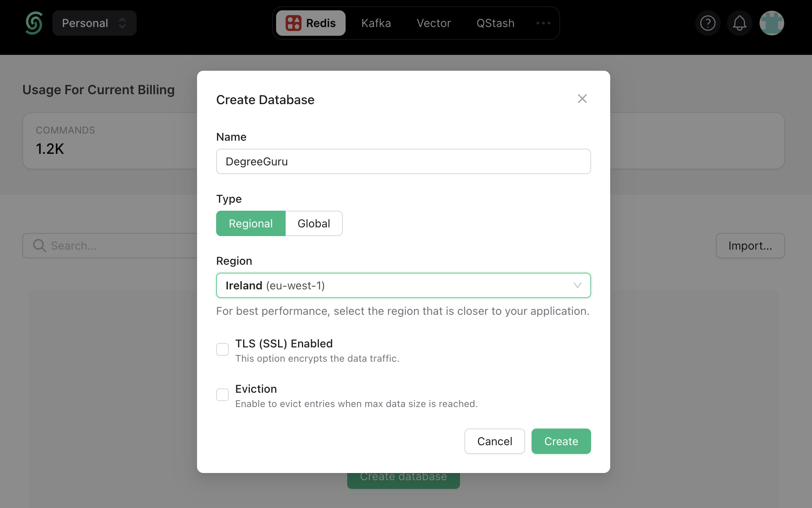Open the three dots more menu
The height and width of the screenshot is (508, 812).
(543, 23)
